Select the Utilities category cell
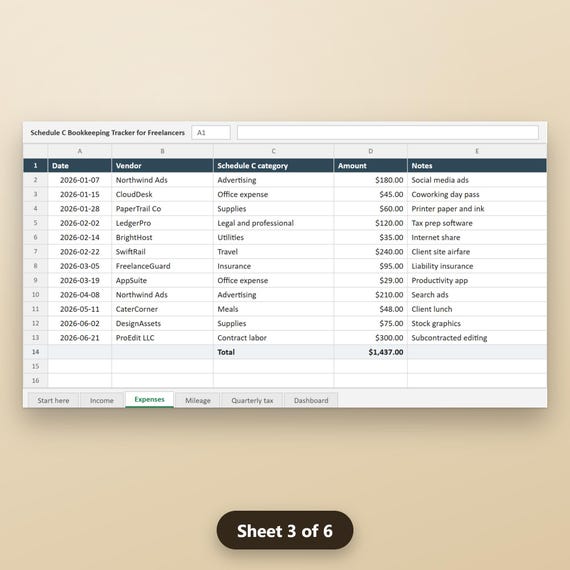The height and width of the screenshot is (570, 570). point(273,237)
